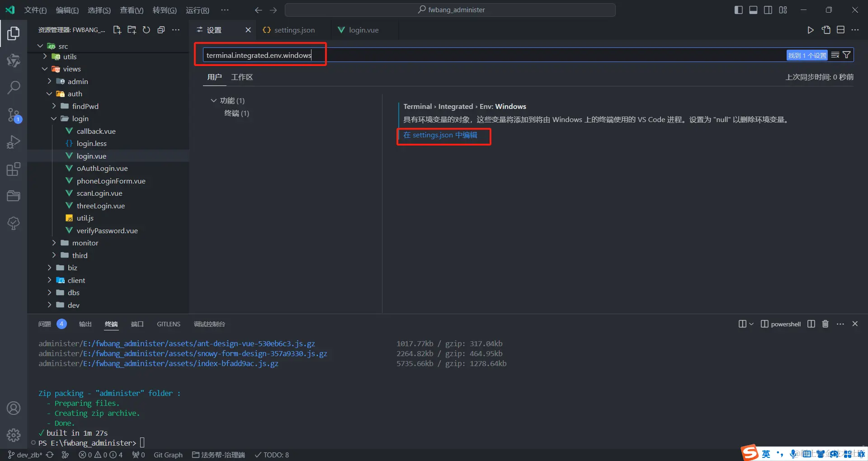Image resolution: width=868 pixels, height=461 pixels.
Task: Select the 用户 settings tab
Action: coord(214,77)
